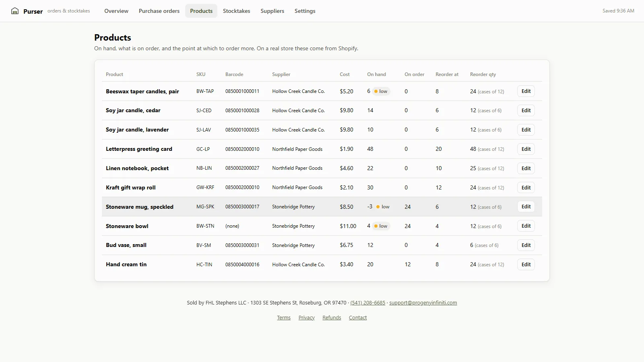Image resolution: width=644 pixels, height=362 pixels.
Task: Open the Overview tab
Action: pos(116,11)
